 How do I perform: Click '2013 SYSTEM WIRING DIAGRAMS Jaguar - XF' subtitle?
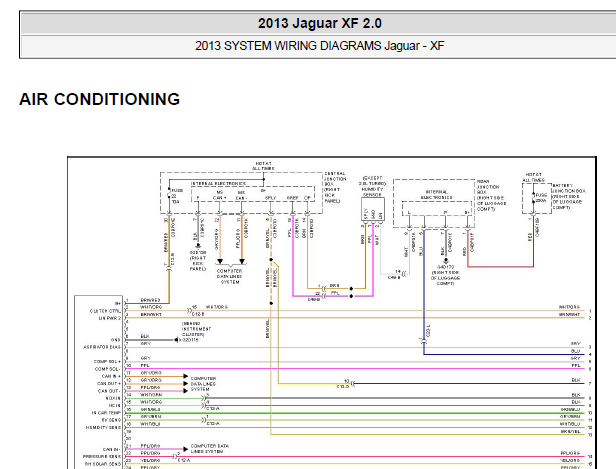[319, 46]
